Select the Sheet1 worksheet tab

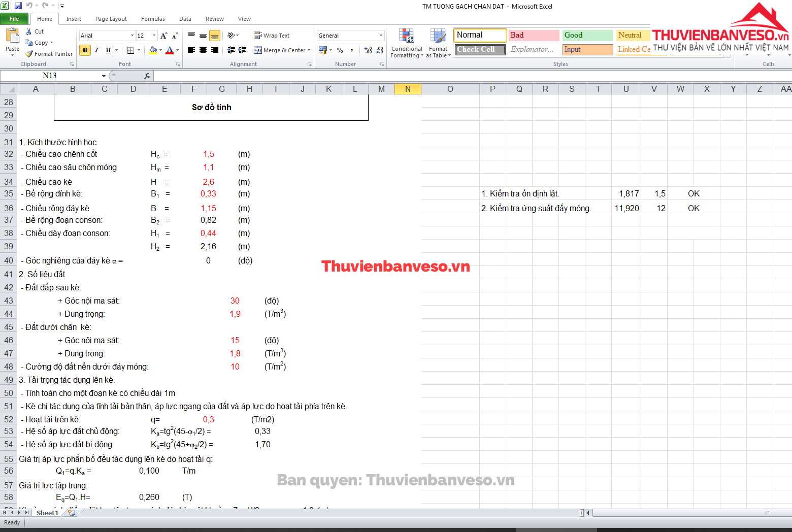coord(47,513)
